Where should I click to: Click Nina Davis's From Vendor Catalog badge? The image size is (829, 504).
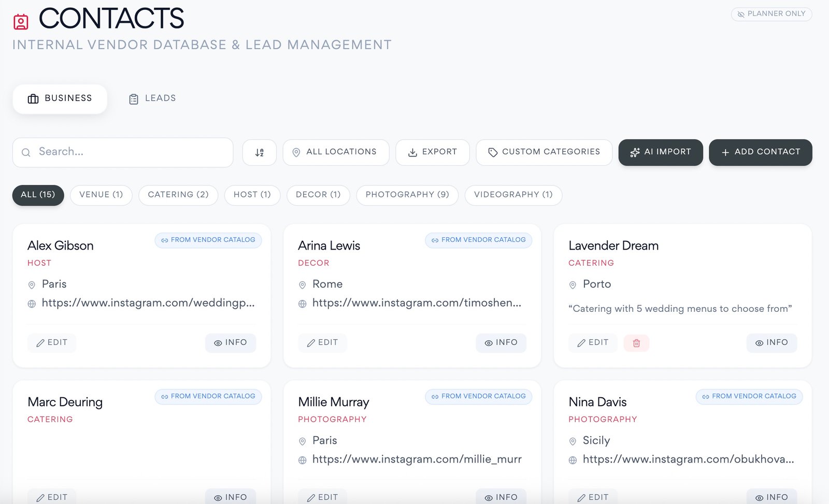(x=749, y=397)
